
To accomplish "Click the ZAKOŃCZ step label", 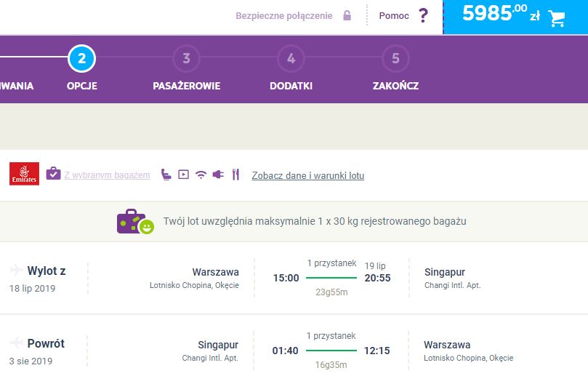I will click(395, 86).
